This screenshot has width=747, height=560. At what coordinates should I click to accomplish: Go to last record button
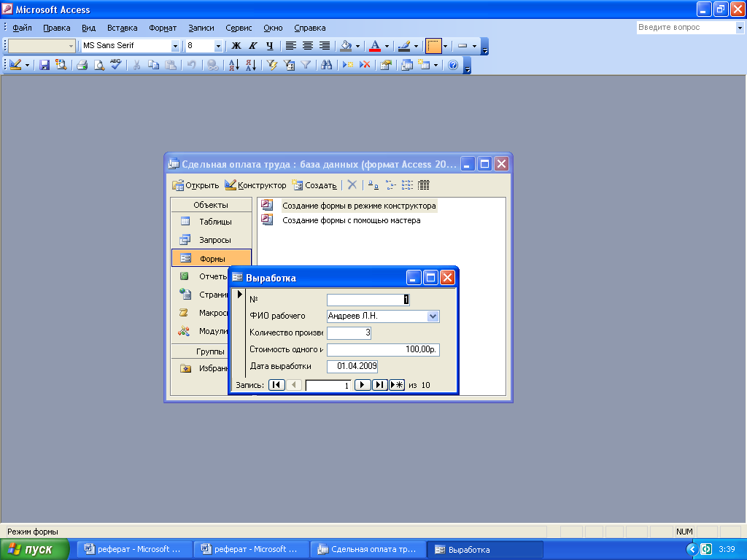[379, 385]
